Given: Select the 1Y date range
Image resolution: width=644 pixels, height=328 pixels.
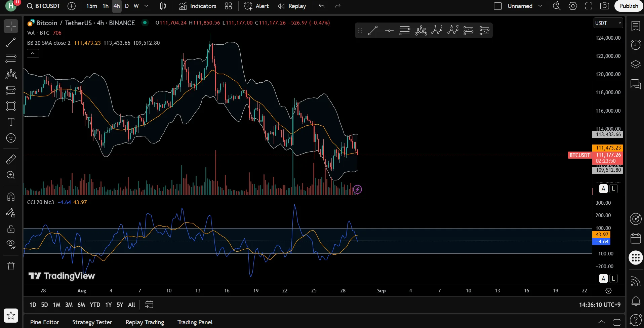Looking at the screenshot, I should tap(108, 304).
